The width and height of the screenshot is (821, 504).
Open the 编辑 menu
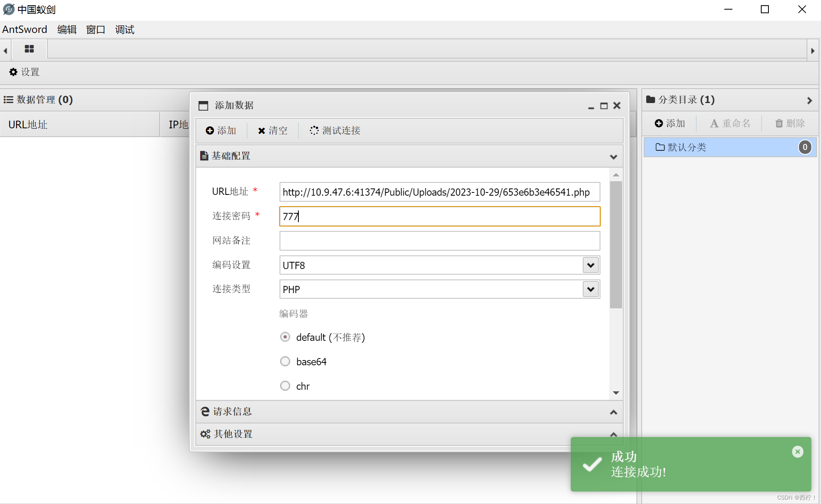pyautogui.click(x=67, y=30)
